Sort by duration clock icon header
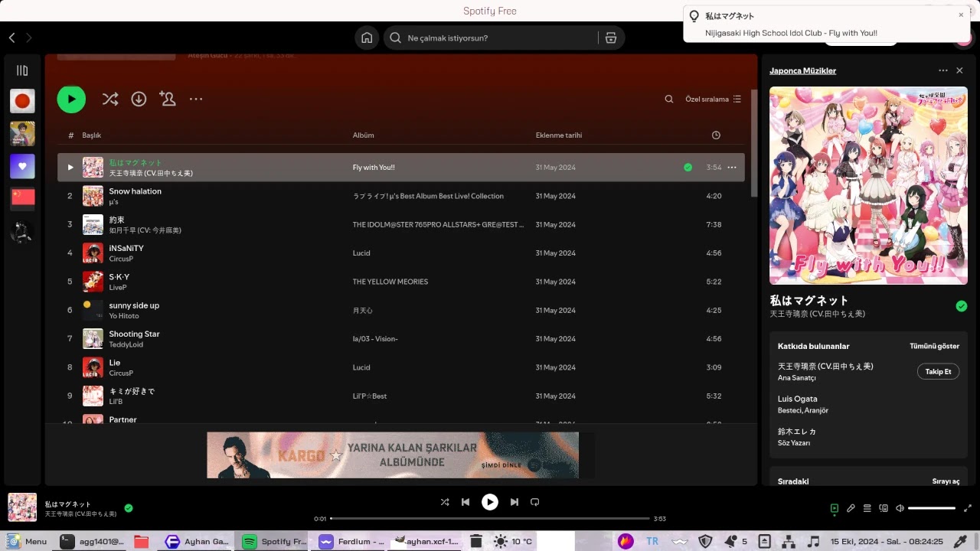The height and width of the screenshot is (551, 980). coord(716,135)
